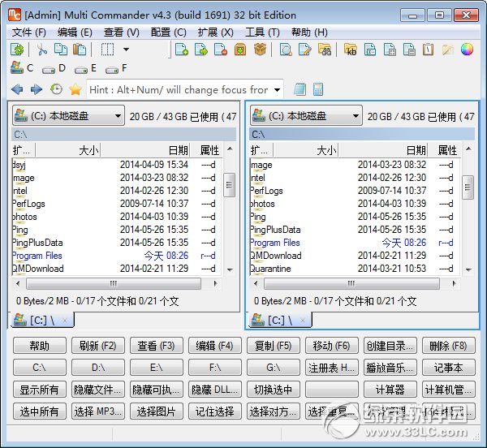Open the 查看 (V) menu
The image size is (487, 448).
click(x=122, y=32)
